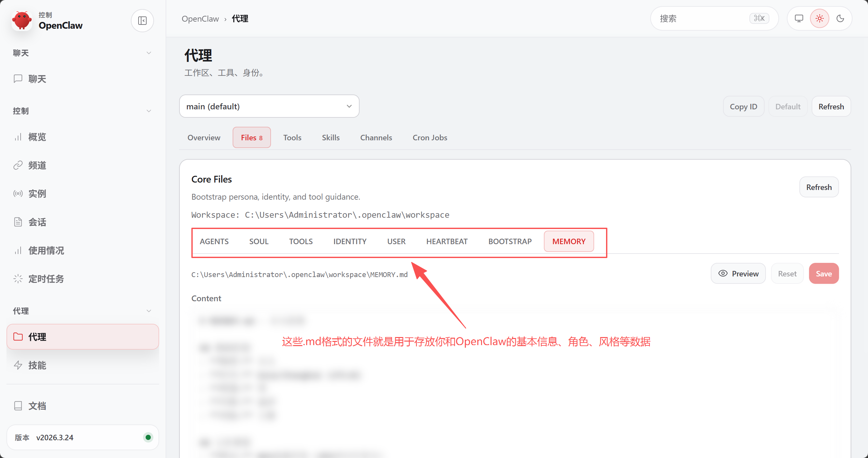Image resolution: width=868 pixels, height=458 pixels.
Task: Collapse the sidebar with panel icon
Action: click(x=142, y=21)
